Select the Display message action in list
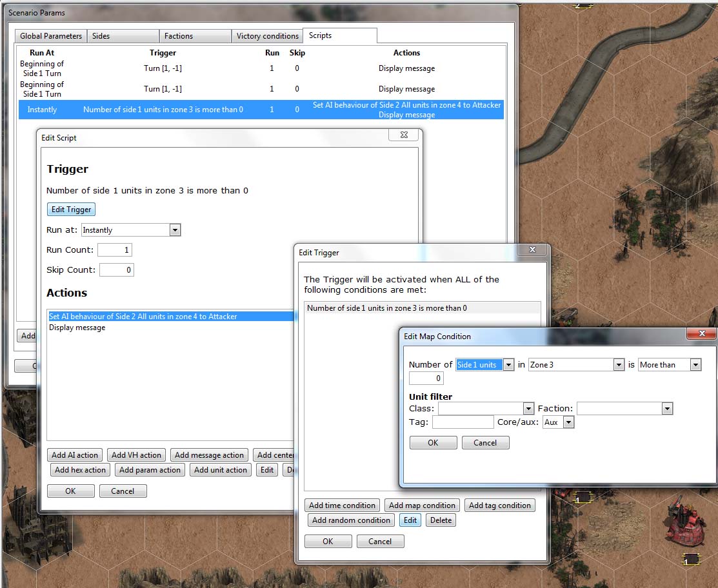 coord(77,328)
